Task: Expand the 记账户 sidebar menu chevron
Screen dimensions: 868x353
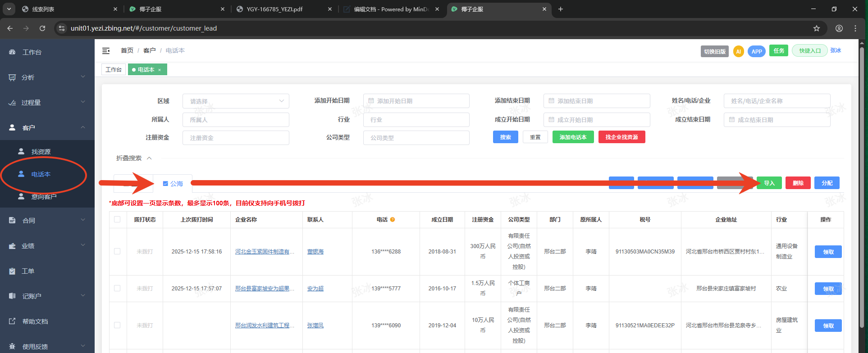Action: click(x=83, y=295)
